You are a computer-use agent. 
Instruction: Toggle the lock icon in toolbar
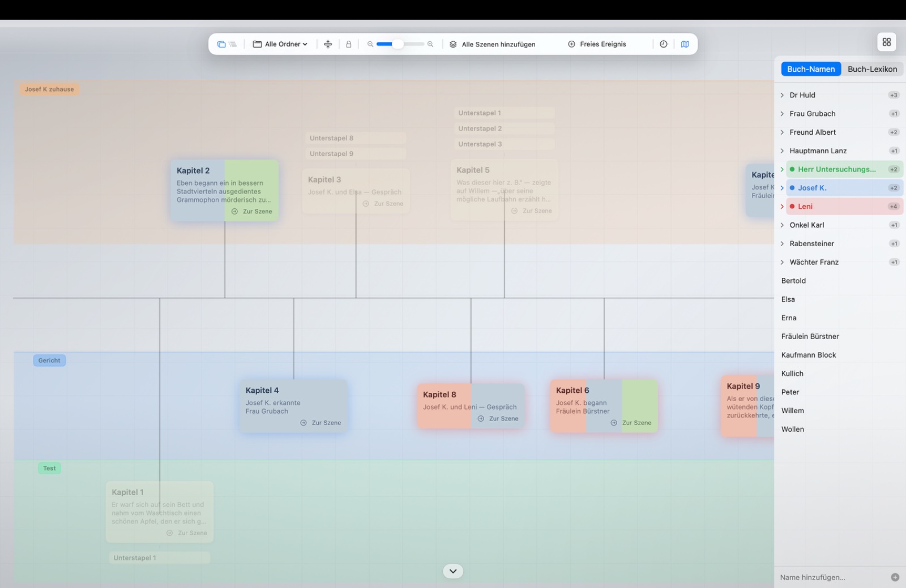point(349,44)
